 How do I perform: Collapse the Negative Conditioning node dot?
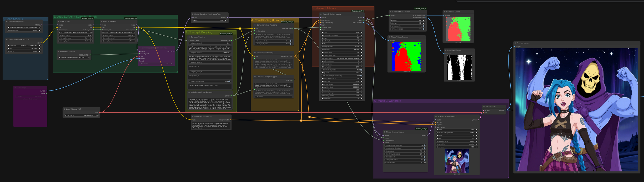pyautogui.click(x=193, y=116)
